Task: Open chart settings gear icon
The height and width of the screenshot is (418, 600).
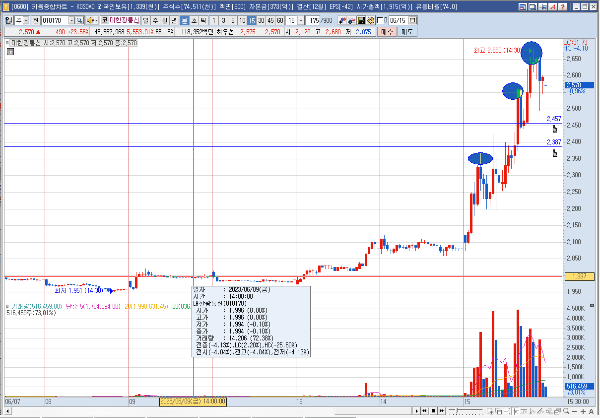Action: 370,20
